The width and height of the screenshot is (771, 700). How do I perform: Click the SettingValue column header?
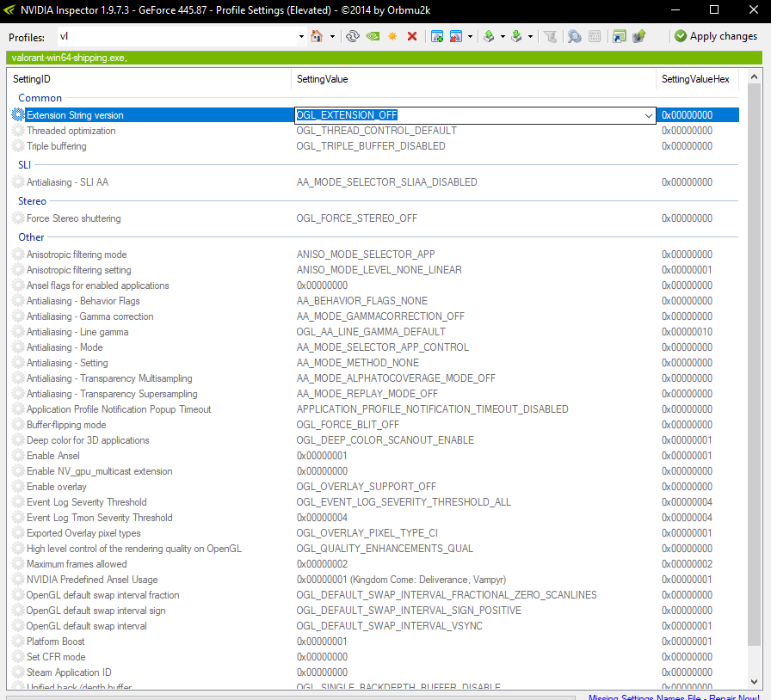click(473, 79)
